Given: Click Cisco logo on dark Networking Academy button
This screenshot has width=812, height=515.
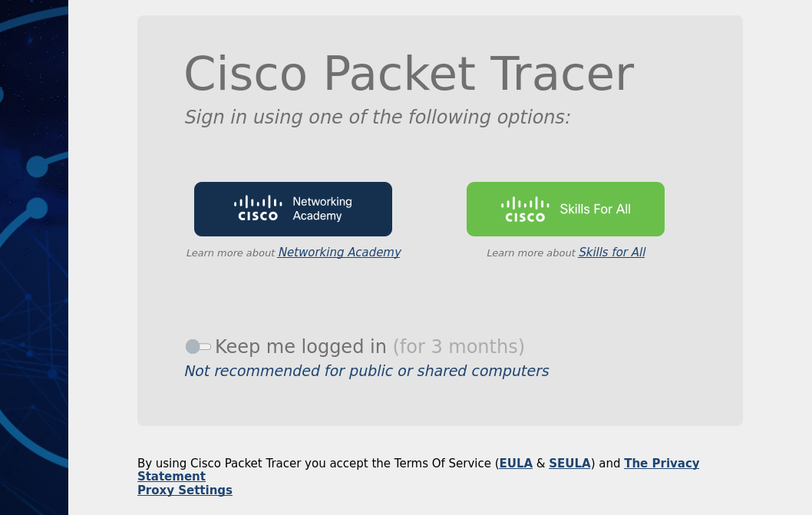Looking at the screenshot, I should click(258, 209).
